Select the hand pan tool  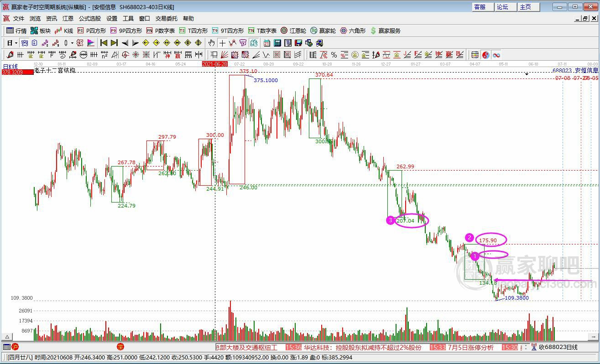click(211, 43)
